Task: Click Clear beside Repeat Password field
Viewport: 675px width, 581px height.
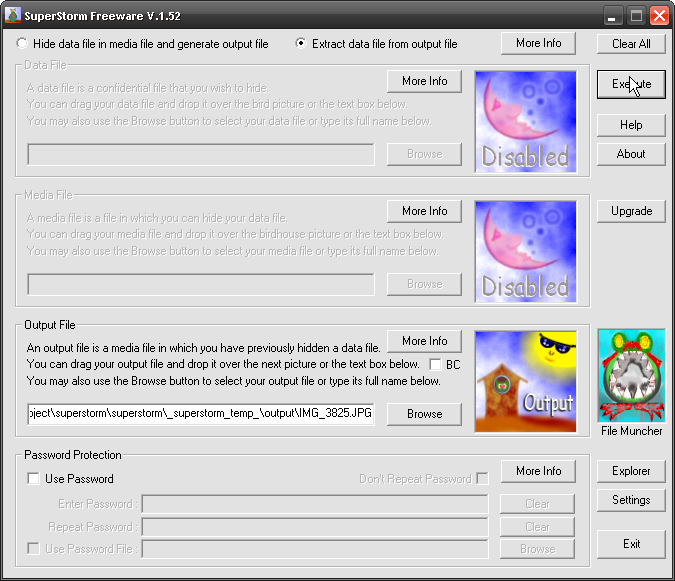Action: point(537,527)
